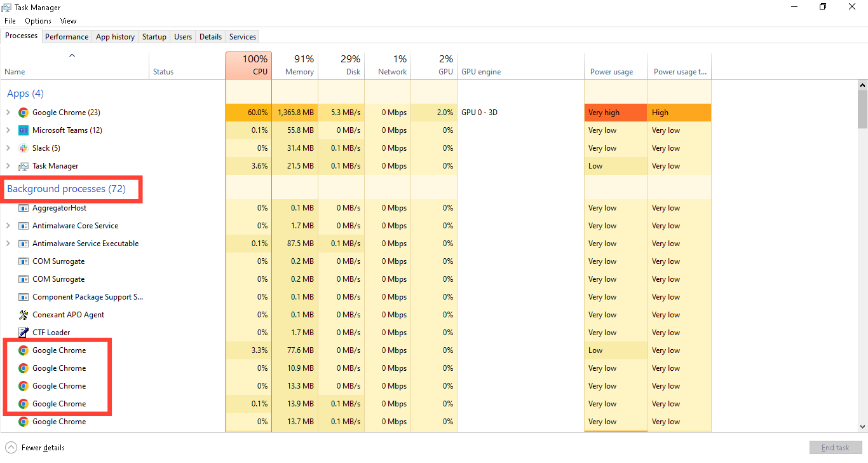Select the Processes tab
The height and width of the screenshot is (463, 868).
coord(22,36)
